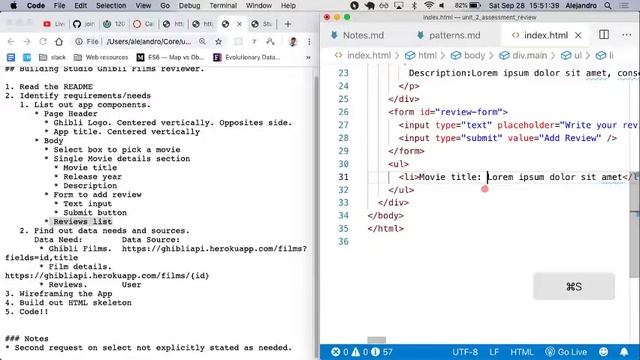Close the active browser tab

coord(240,24)
